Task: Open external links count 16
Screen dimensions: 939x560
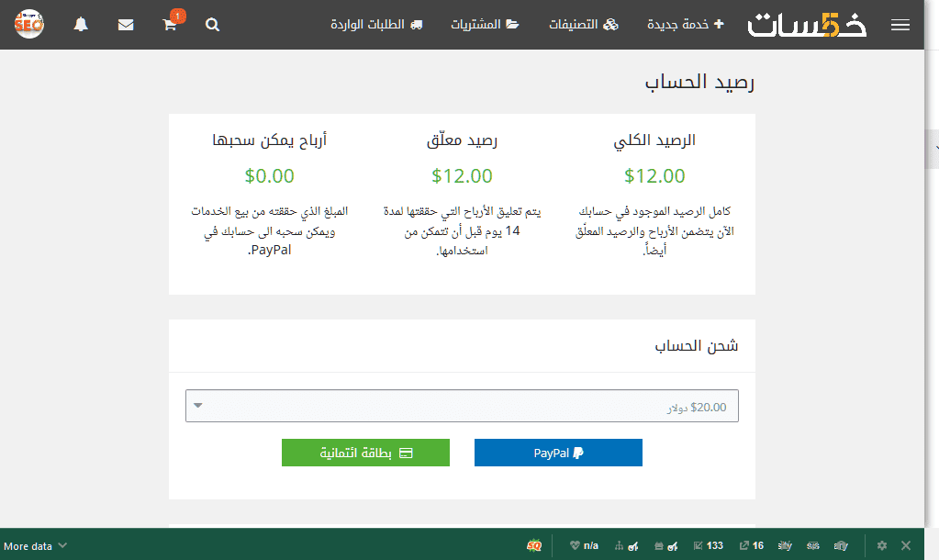Action: [x=752, y=545]
